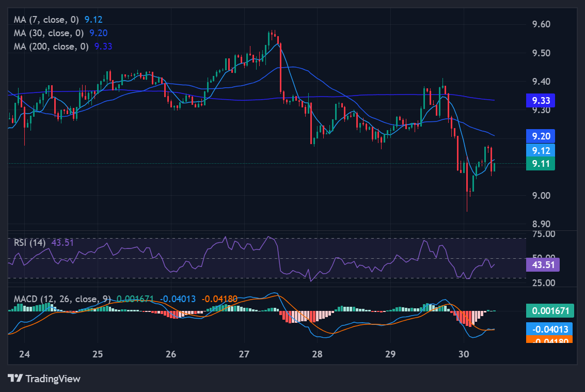This screenshot has width=585, height=392.
Task: Click the blue 9.33 price tag
Action: pos(540,101)
